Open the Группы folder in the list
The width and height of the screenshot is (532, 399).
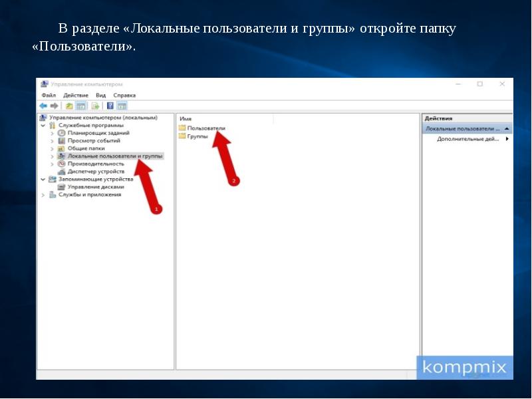click(198, 136)
